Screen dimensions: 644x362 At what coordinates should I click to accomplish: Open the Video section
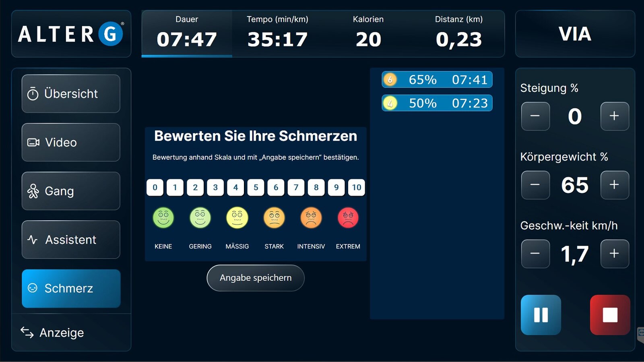point(71,143)
